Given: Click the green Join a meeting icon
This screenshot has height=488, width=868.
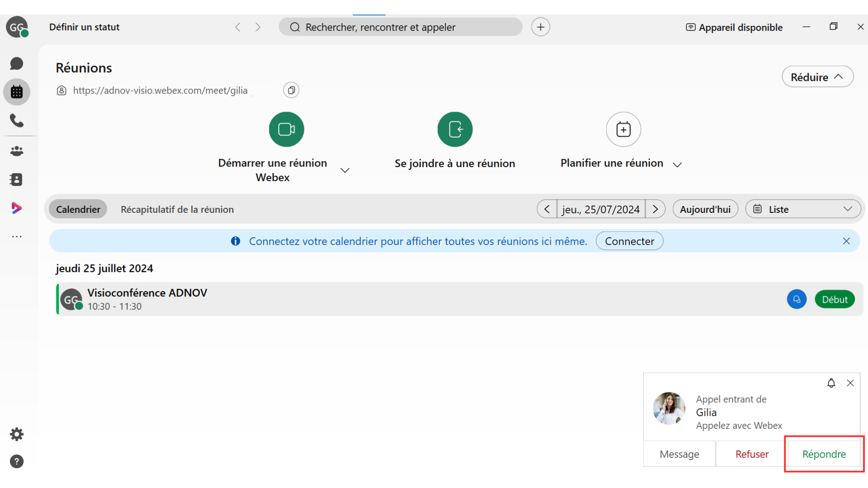Looking at the screenshot, I should pos(455,129).
